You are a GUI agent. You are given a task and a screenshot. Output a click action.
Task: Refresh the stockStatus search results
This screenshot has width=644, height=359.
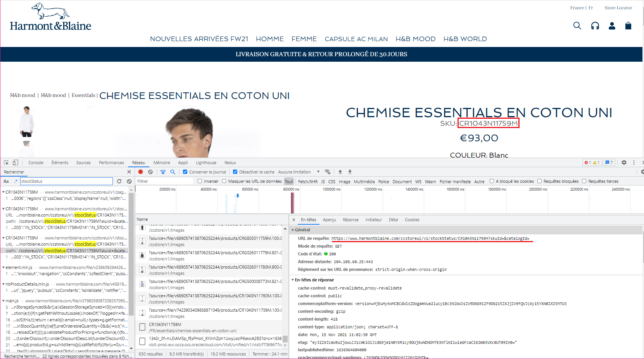point(119,181)
